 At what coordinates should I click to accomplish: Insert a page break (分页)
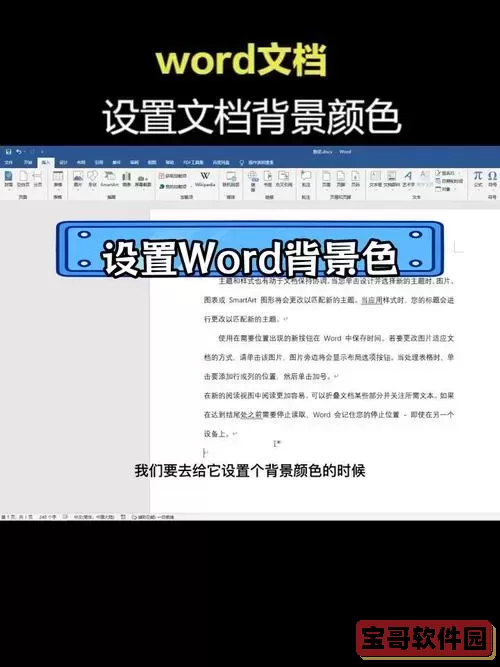[x=37, y=179]
